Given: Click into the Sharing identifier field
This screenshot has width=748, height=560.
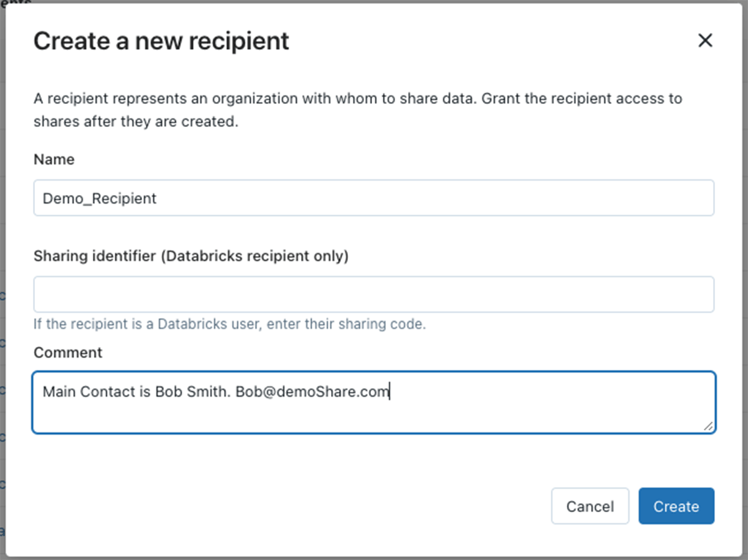Looking at the screenshot, I should pos(374,294).
